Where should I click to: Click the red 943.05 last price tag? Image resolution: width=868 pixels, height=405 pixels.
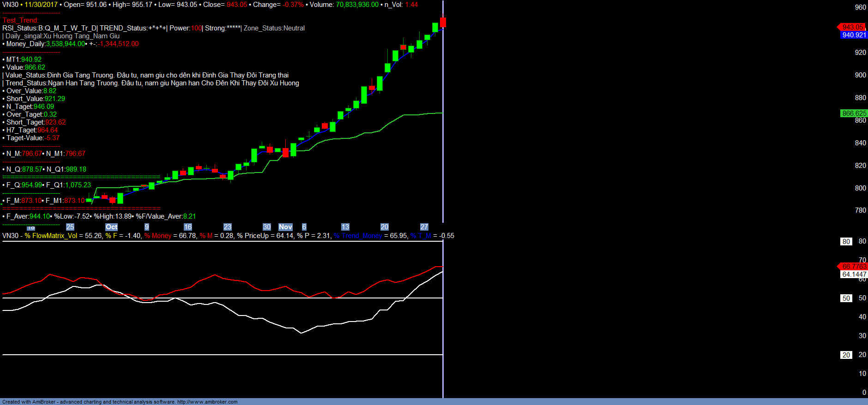point(853,27)
